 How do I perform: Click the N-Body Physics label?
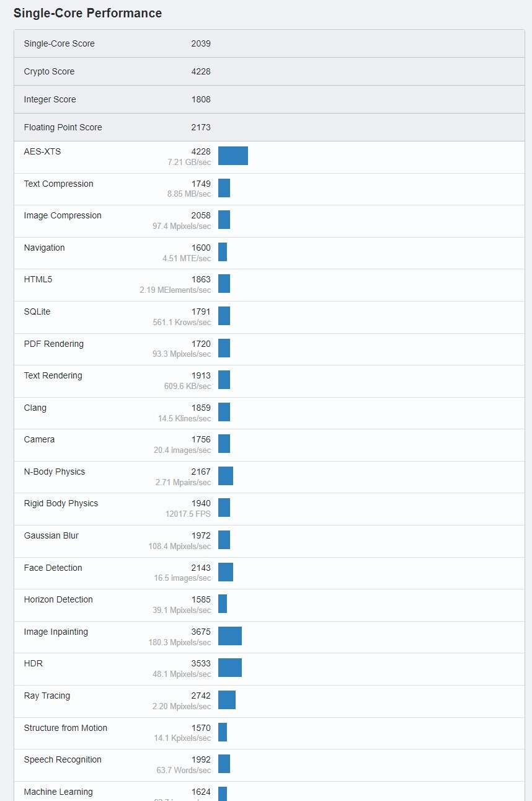pos(55,472)
